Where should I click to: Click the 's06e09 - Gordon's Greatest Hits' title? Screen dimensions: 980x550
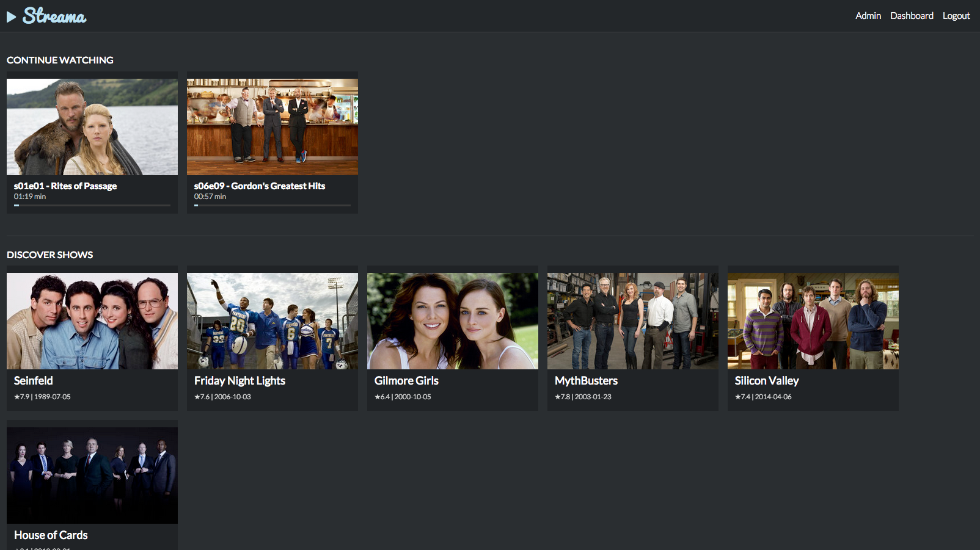coord(260,186)
